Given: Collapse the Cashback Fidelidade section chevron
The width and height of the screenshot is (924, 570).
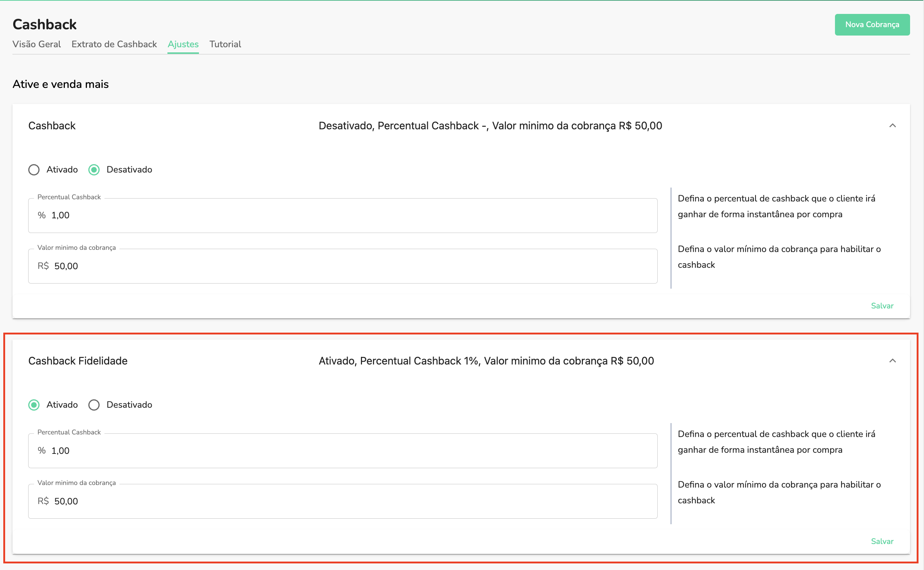Looking at the screenshot, I should tap(893, 361).
